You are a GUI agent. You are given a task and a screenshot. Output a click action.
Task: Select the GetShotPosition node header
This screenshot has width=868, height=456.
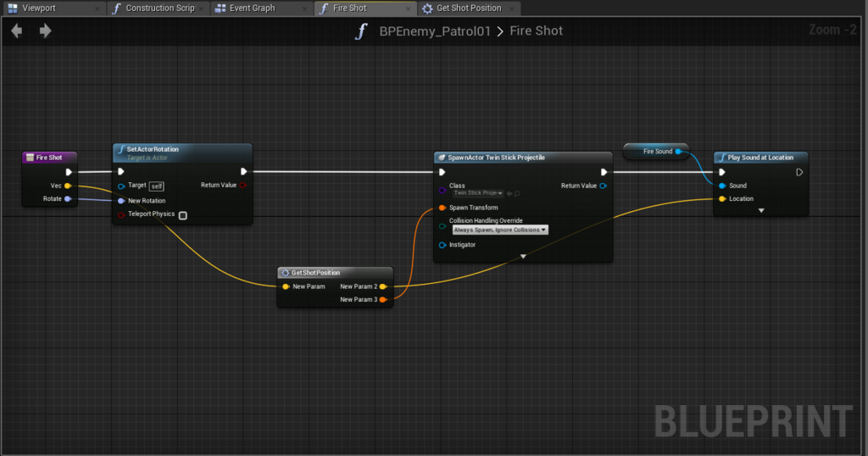click(x=335, y=273)
